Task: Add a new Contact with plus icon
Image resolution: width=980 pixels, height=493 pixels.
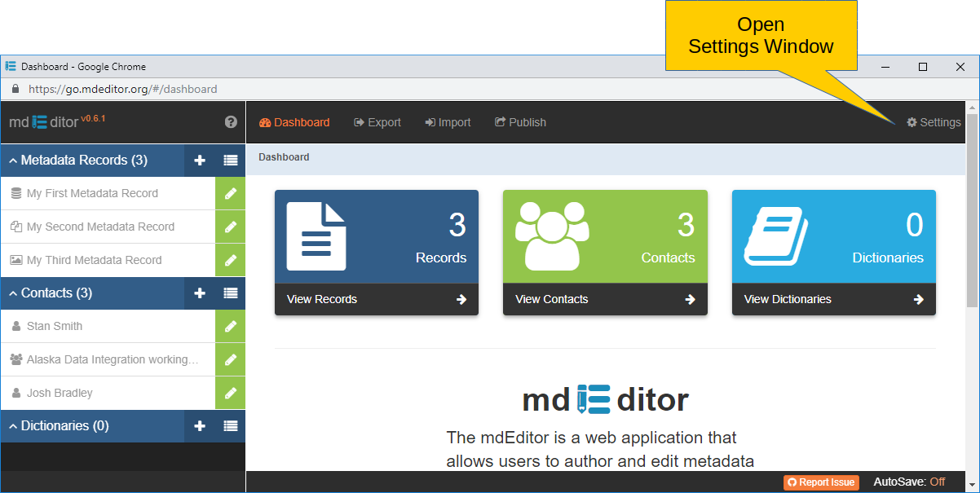Action: click(x=200, y=293)
